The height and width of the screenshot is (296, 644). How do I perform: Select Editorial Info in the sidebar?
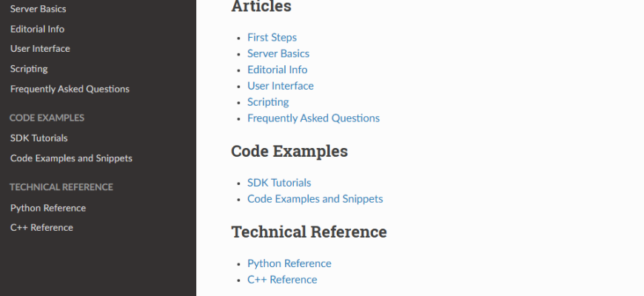[x=37, y=29]
